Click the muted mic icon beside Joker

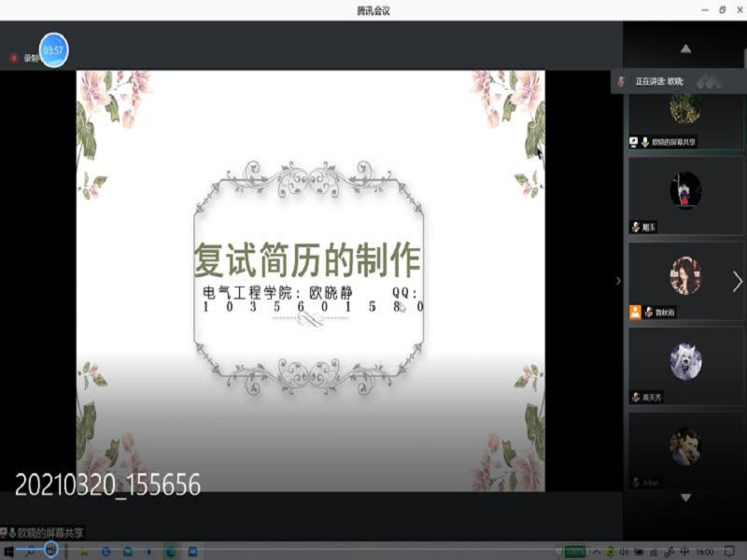pos(636,482)
